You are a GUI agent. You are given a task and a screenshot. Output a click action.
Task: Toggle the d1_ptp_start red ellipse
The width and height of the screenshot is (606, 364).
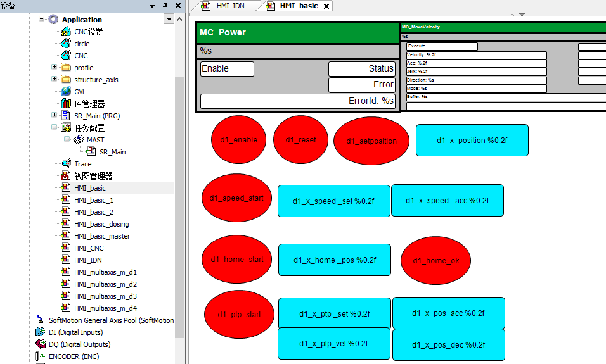tap(239, 315)
